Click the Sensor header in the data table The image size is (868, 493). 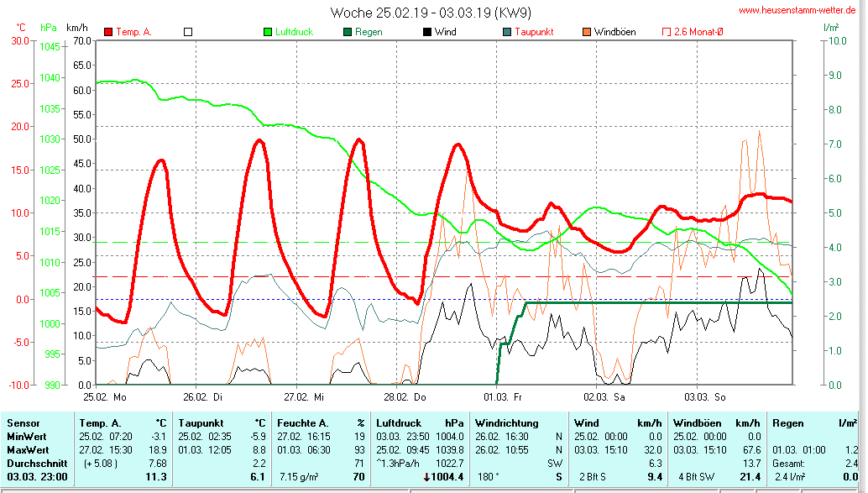click(x=24, y=422)
